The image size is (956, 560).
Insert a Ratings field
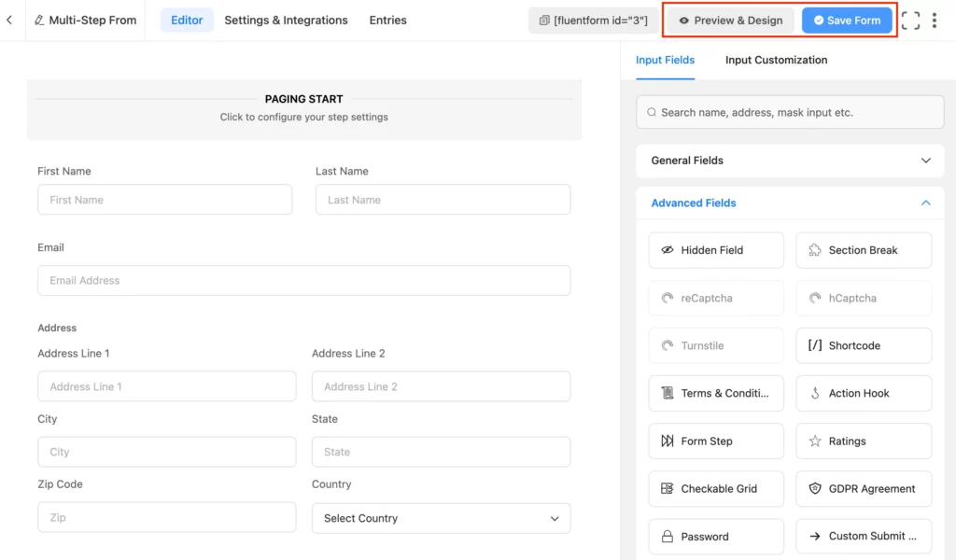[x=863, y=441]
